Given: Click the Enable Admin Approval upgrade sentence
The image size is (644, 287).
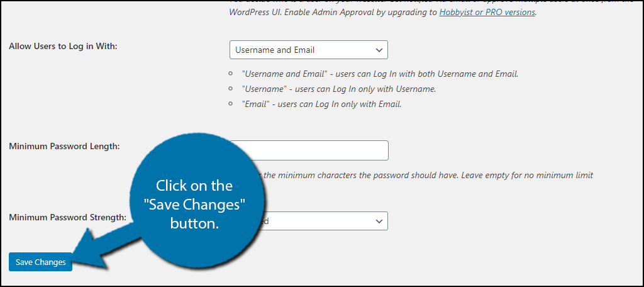Looking at the screenshot, I should click(382, 12).
